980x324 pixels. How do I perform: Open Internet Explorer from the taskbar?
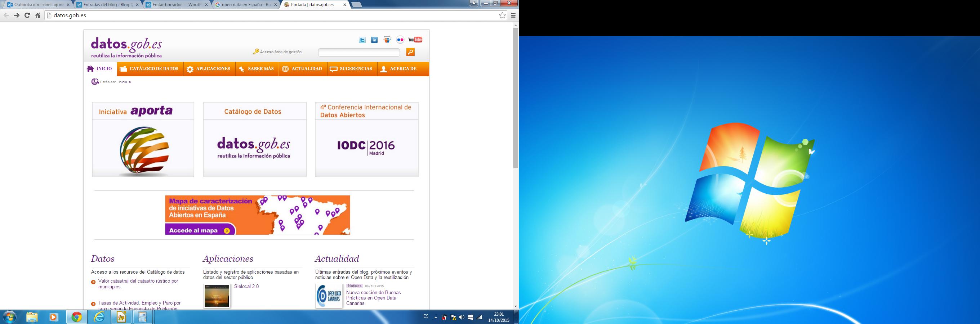(99, 317)
